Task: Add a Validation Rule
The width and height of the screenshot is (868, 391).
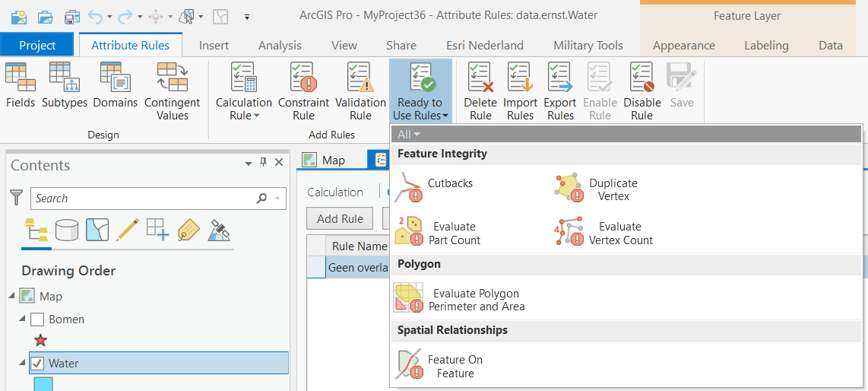Action: pyautogui.click(x=360, y=91)
